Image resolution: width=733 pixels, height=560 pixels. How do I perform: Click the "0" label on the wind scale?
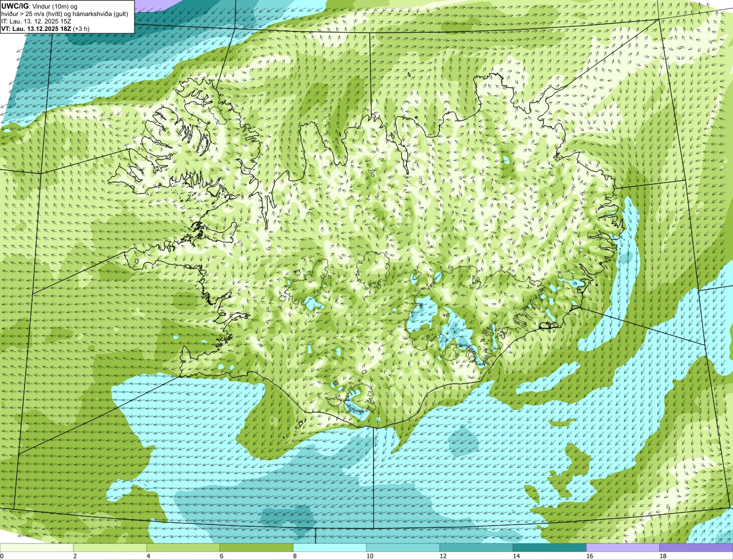pyautogui.click(x=2, y=556)
